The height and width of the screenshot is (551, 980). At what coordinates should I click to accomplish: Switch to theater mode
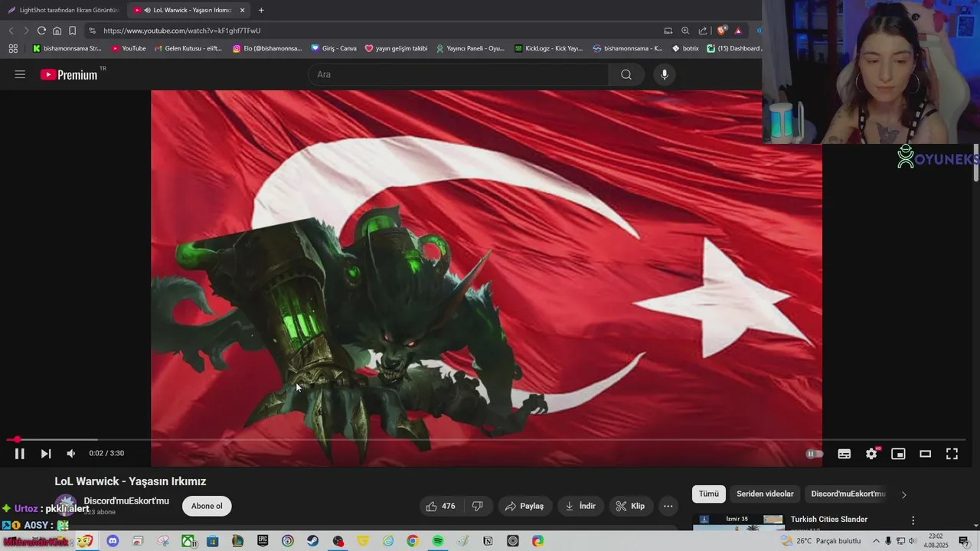925,454
